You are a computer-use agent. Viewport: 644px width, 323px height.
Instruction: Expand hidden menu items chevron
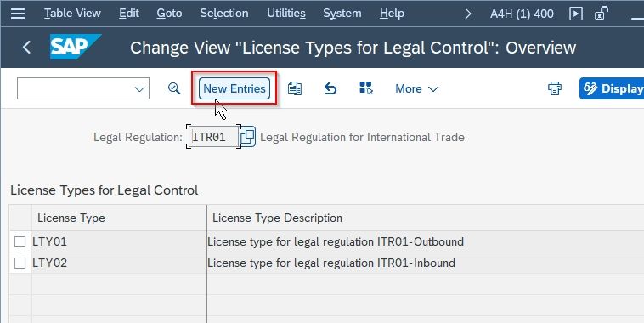[468, 14]
